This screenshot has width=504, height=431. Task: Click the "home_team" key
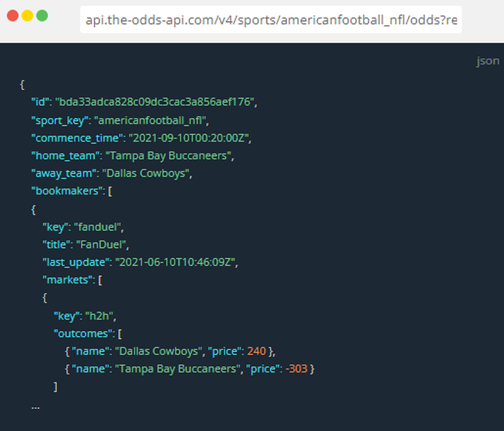tap(65, 156)
